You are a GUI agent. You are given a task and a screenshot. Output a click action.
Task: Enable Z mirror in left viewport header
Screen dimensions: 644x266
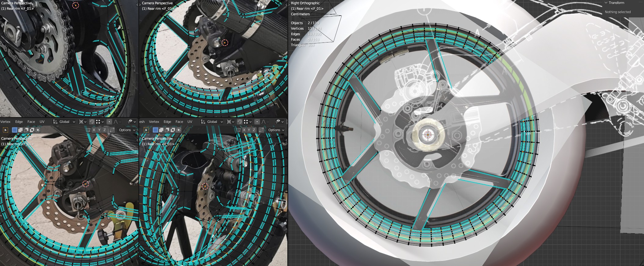(105, 130)
